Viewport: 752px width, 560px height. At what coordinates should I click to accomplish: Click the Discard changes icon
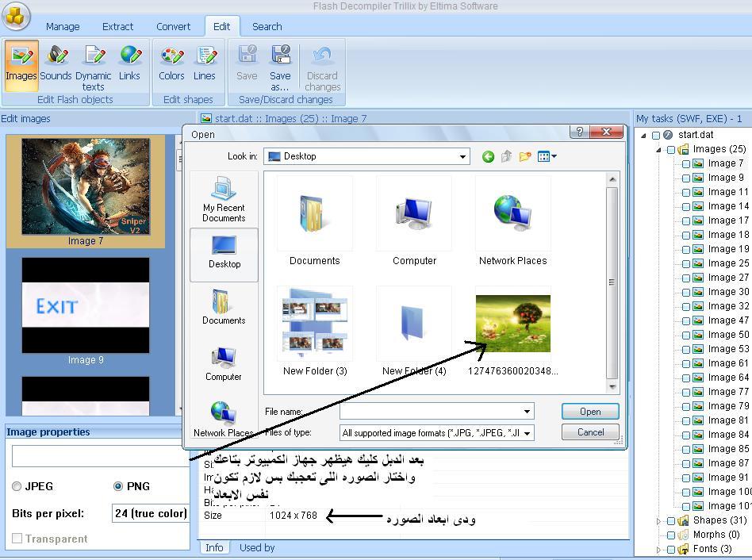322,67
